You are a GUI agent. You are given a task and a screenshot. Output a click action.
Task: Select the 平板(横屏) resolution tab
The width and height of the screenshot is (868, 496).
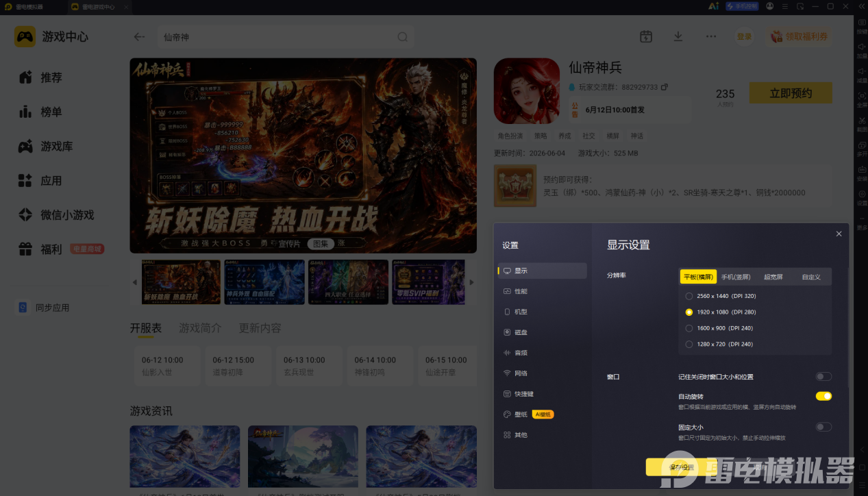point(698,277)
